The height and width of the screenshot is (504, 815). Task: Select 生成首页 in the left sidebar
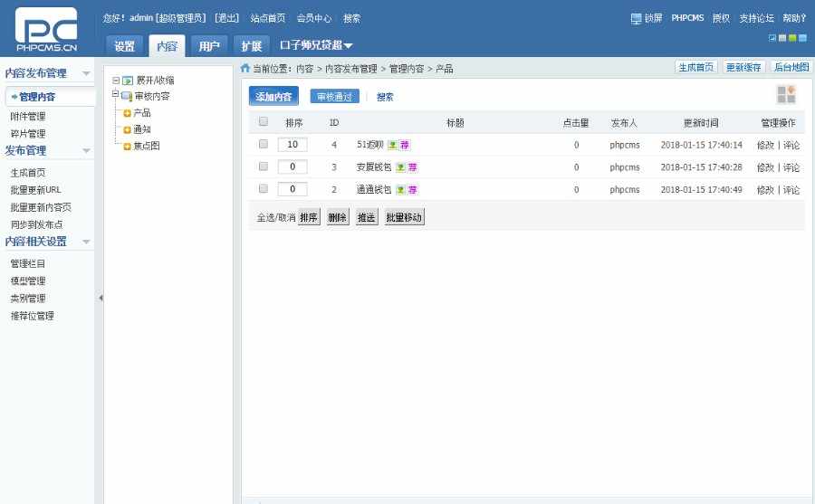[28, 173]
